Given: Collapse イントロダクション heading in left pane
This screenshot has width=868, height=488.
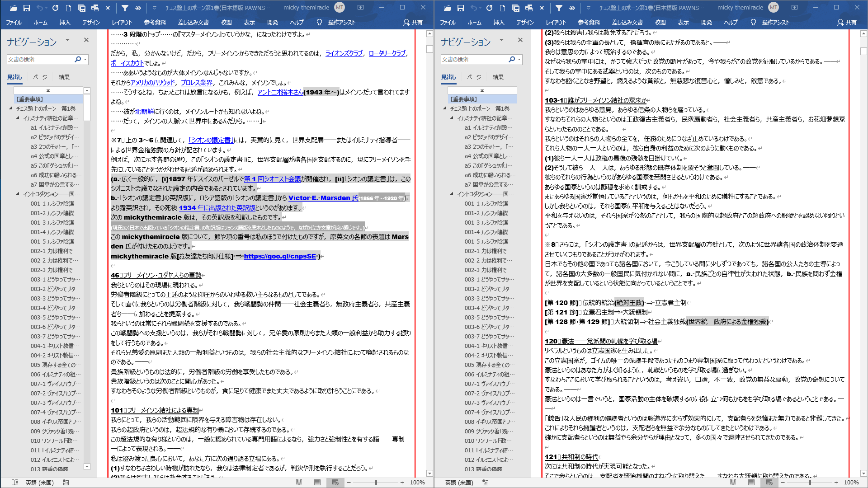Looking at the screenshot, I should 18,194.
